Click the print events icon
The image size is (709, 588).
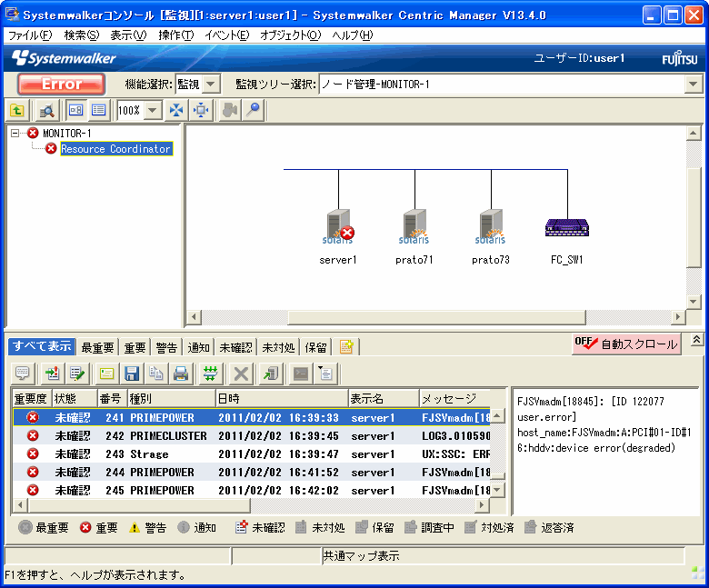coord(181,374)
